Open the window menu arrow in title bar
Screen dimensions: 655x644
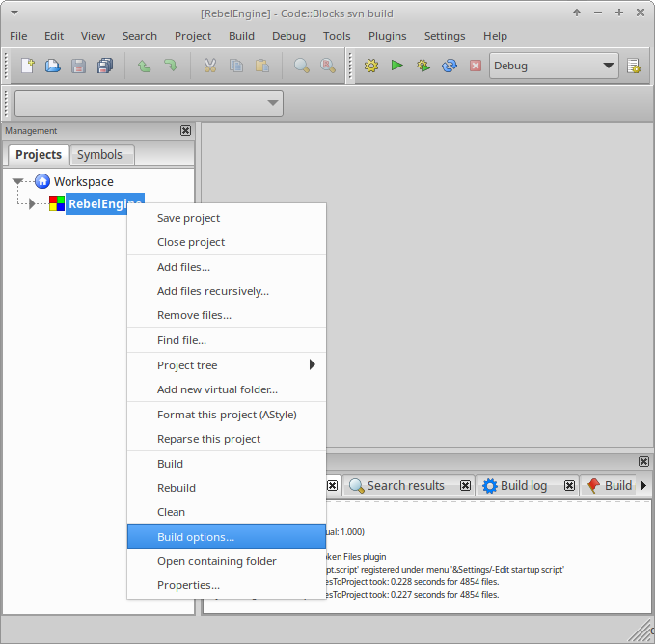pyautogui.click(x=14, y=13)
